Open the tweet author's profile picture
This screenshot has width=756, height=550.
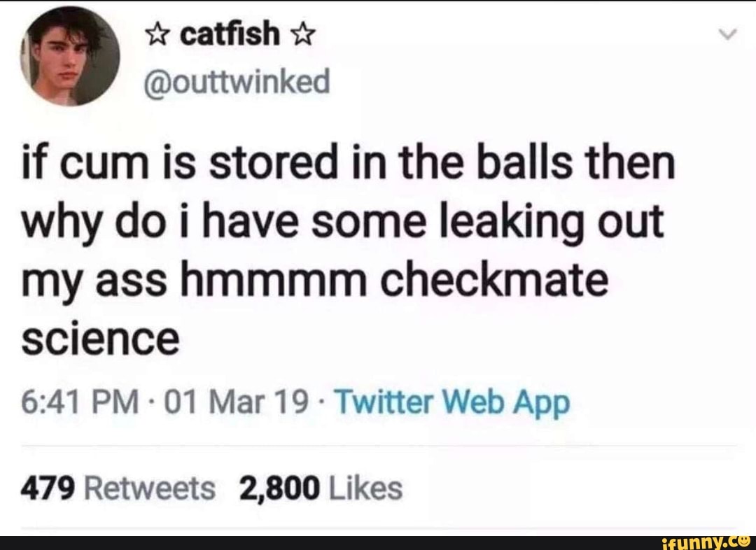(x=70, y=56)
